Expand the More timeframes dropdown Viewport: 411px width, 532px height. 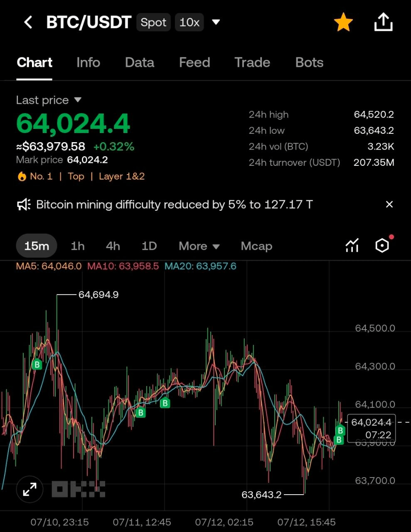(199, 246)
